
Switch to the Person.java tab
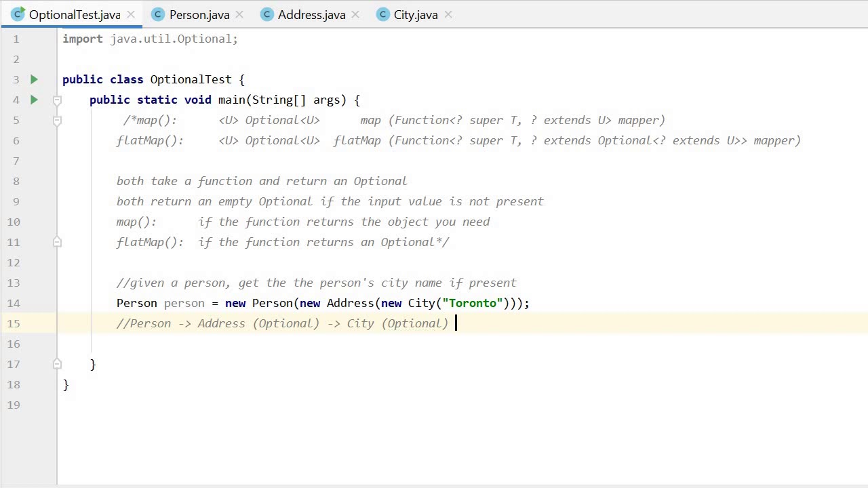tap(199, 14)
